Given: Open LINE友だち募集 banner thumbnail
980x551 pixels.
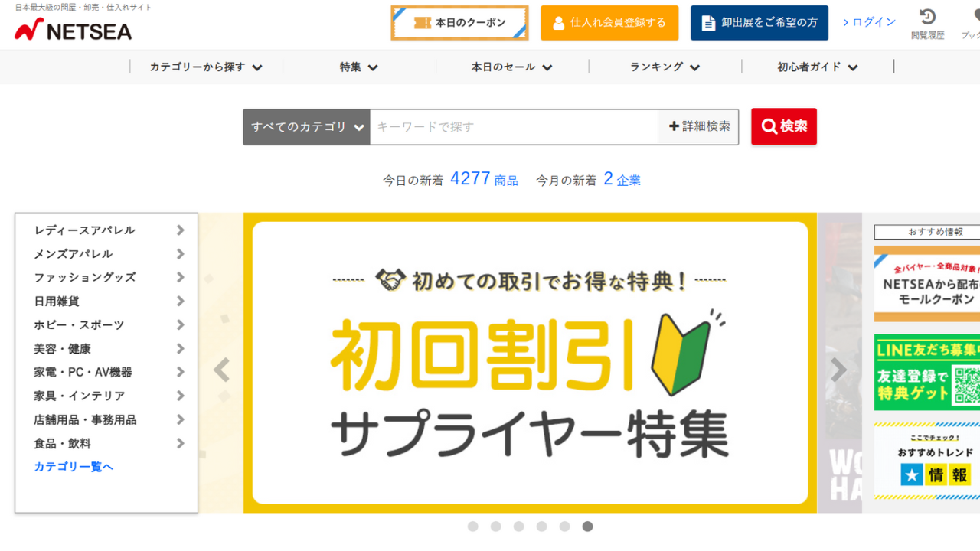Looking at the screenshot, I should click(927, 372).
